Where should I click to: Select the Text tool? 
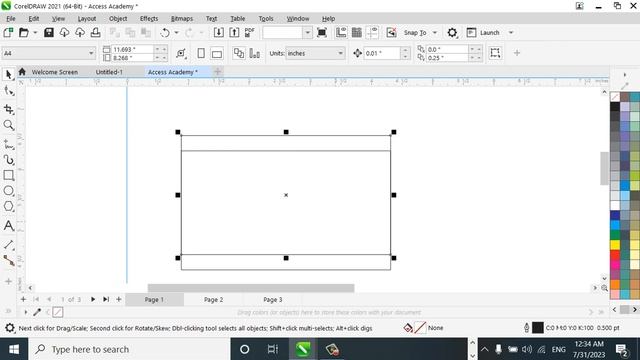9,225
